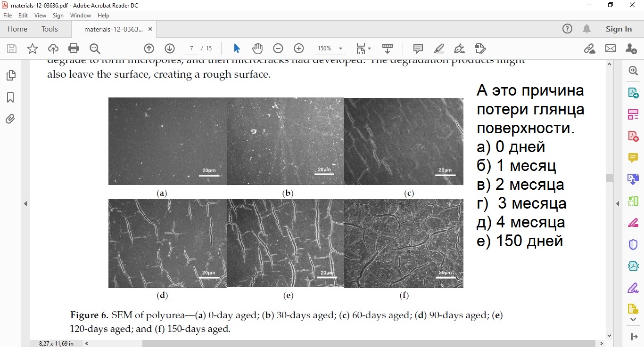Click the scroll up arrow of vertical scrollbar
Viewport: 644px width, 347px height.
609,64
